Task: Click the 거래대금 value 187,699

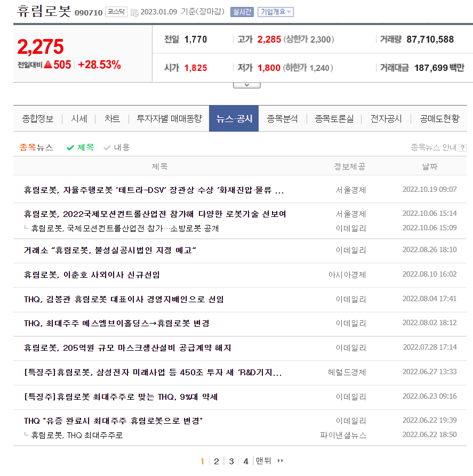Action: coord(431,68)
